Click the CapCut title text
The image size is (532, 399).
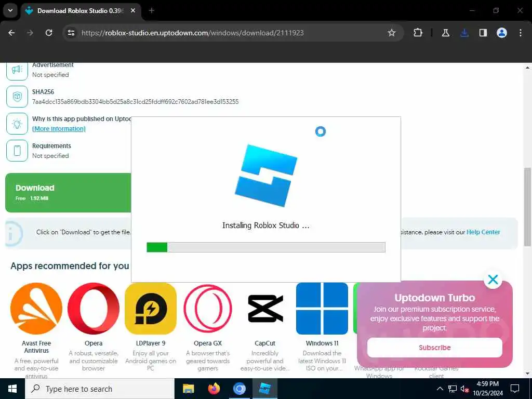tap(265, 343)
